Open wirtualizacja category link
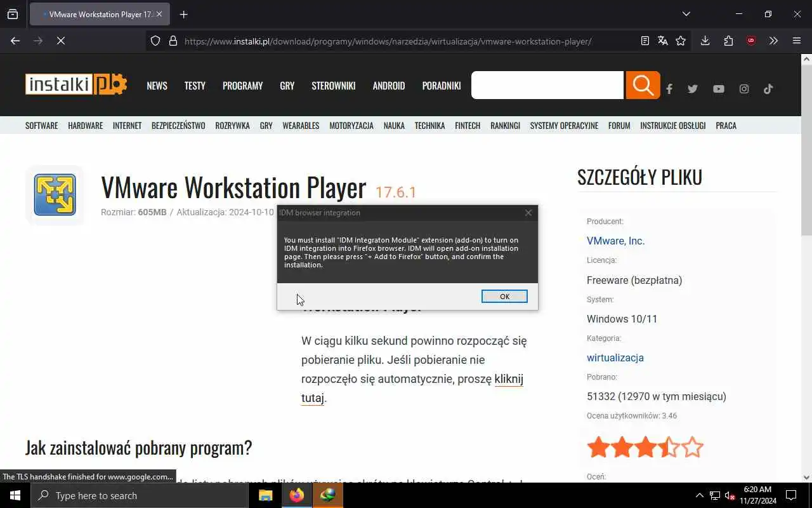 (615, 358)
